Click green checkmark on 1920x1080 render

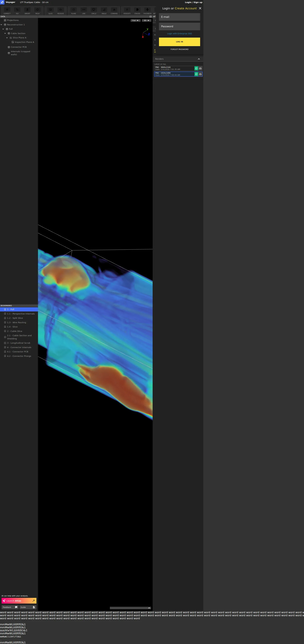pyautogui.click(x=196, y=74)
